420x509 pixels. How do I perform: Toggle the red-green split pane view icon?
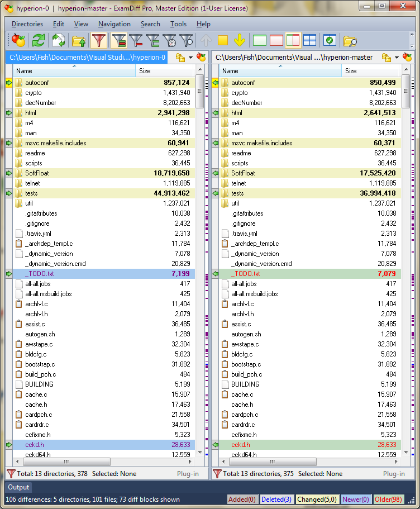tap(293, 40)
